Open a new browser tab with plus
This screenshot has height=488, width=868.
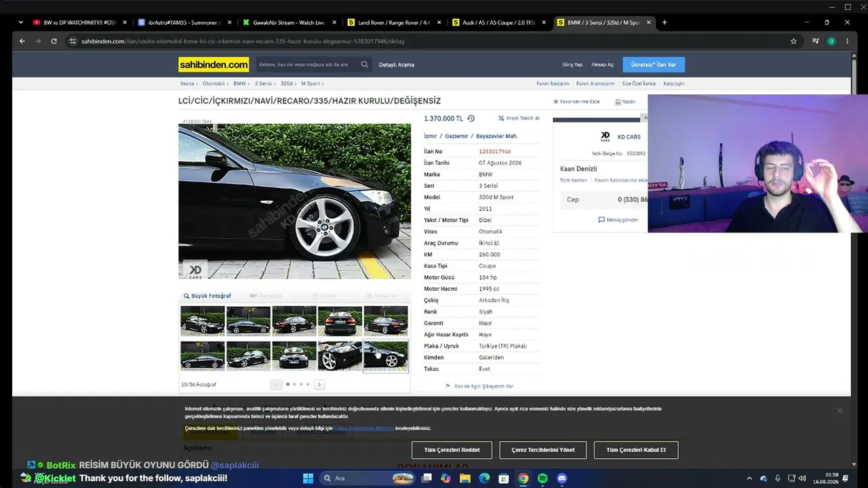(x=665, y=22)
